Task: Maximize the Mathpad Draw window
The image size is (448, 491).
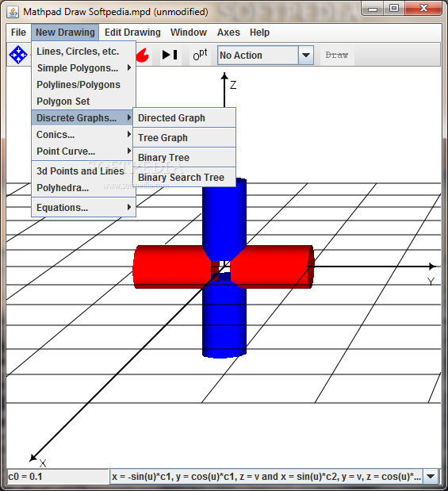Action: pyautogui.click(x=394, y=9)
